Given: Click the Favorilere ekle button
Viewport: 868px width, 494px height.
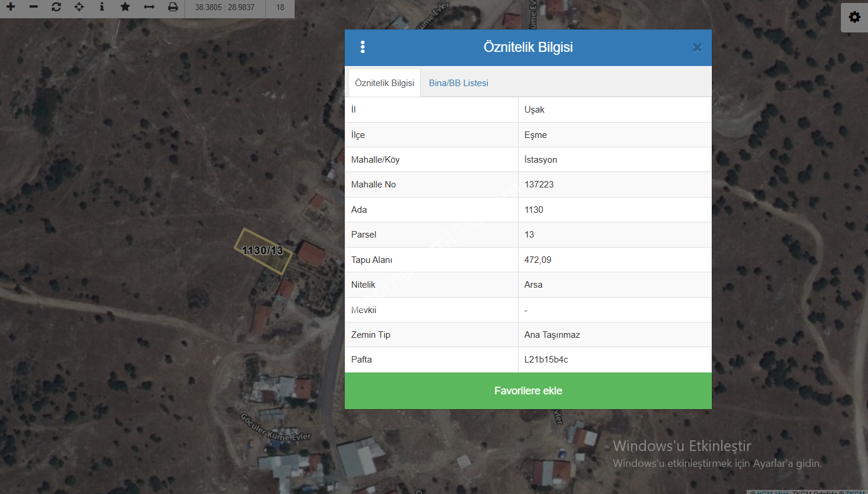Looking at the screenshot, I should point(528,391).
